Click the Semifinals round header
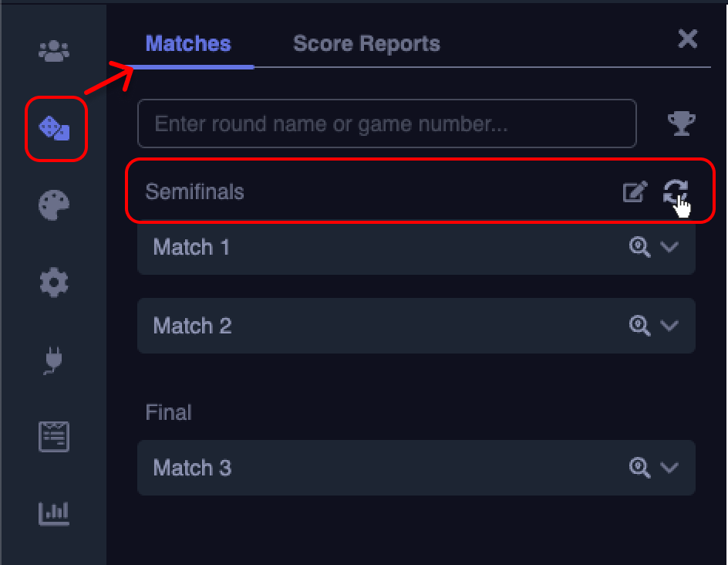 click(308, 192)
